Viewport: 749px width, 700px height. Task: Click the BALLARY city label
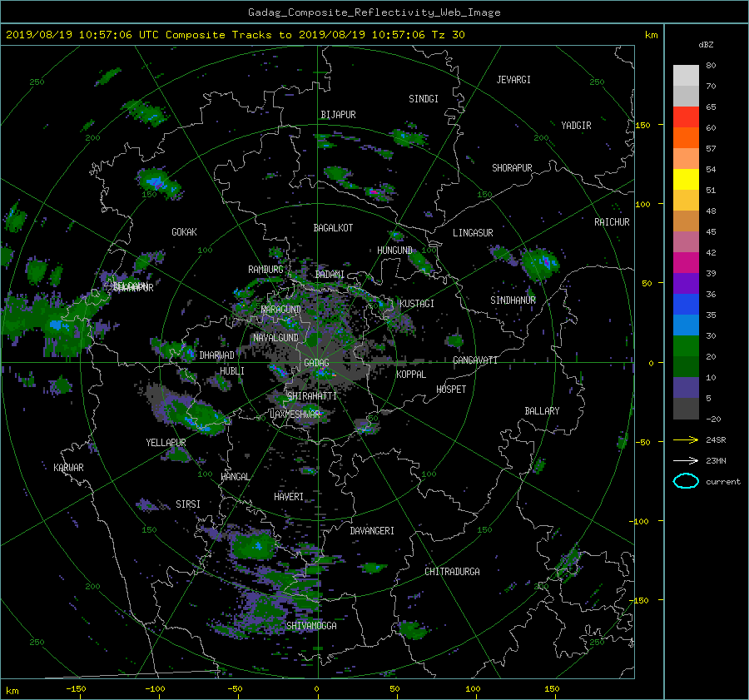pos(542,411)
